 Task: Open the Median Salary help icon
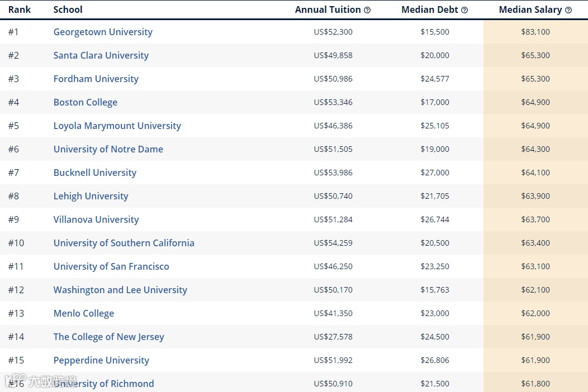[568, 10]
